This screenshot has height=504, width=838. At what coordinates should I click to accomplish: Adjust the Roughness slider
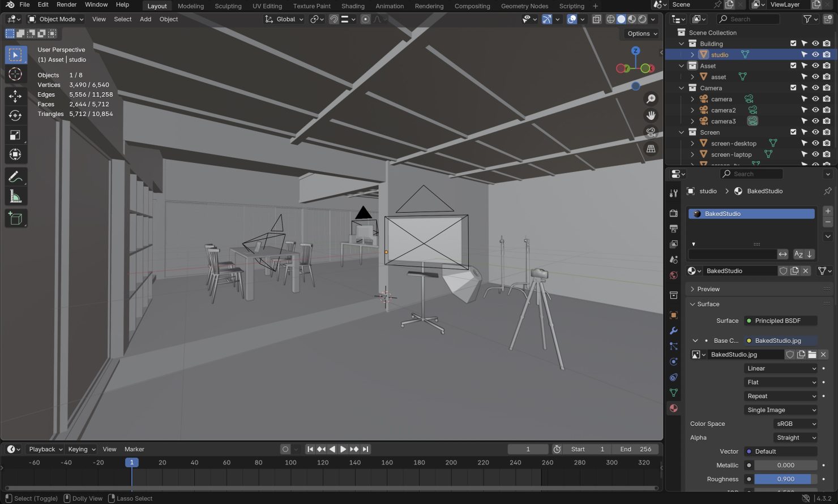(x=785, y=479)
